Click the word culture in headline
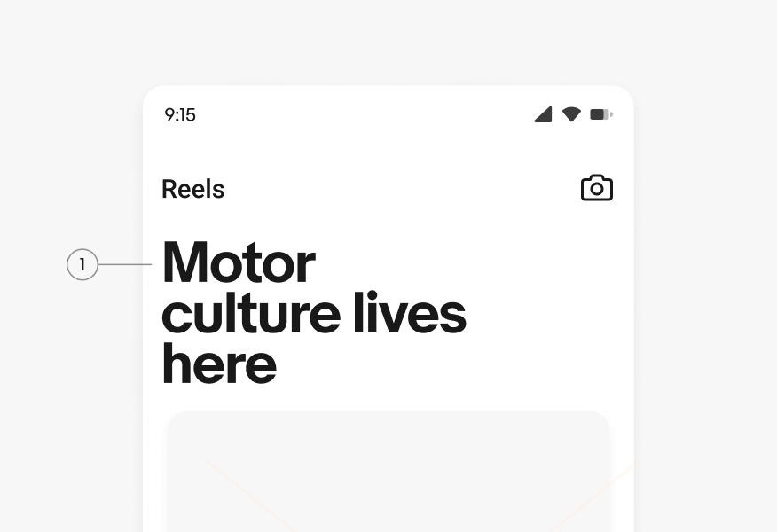The image size is (777, 532). pyautogui.click(x=251, y=313)
